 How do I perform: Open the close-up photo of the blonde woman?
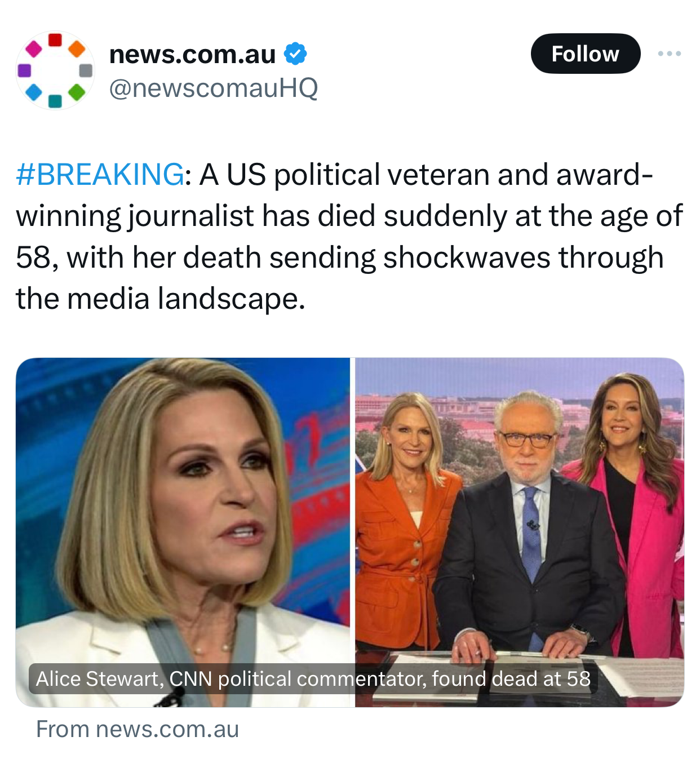coord(183,532)
